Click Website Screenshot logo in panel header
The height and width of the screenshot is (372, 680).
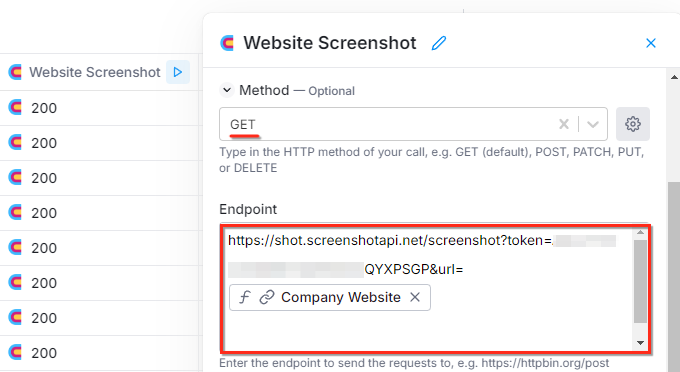(227, 43)
